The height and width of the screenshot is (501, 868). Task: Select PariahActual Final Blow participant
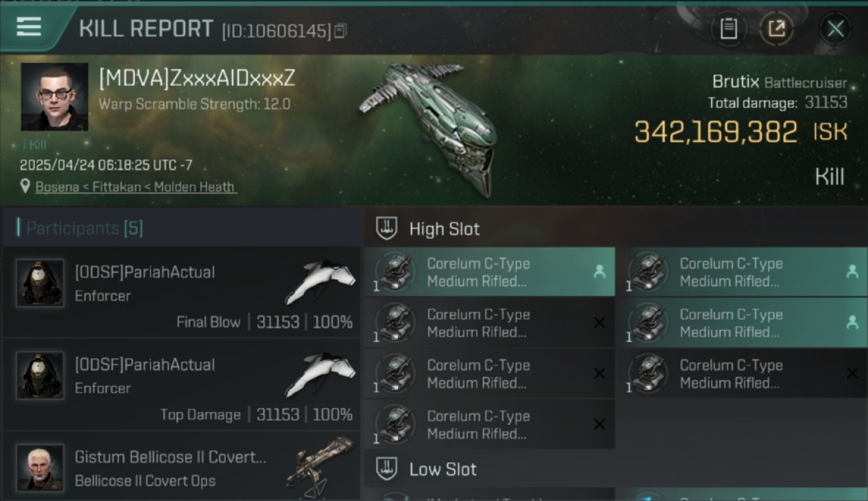coord(181,292)
